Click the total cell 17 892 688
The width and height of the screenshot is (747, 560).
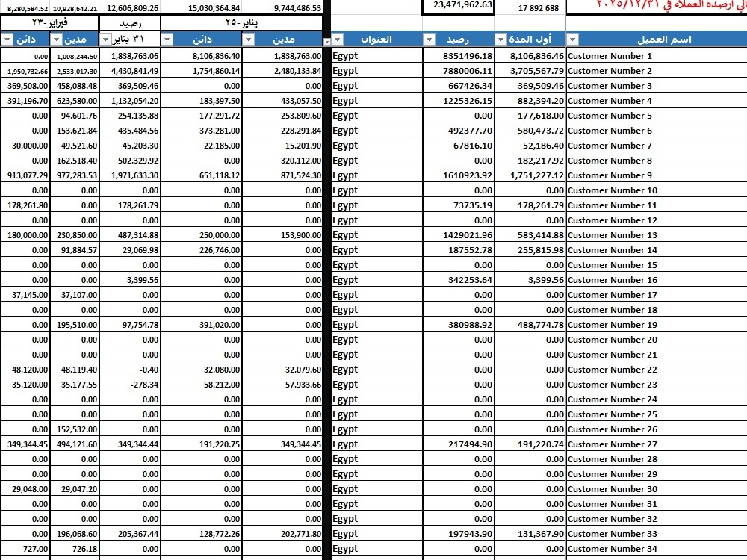click(x=530, y=7)
